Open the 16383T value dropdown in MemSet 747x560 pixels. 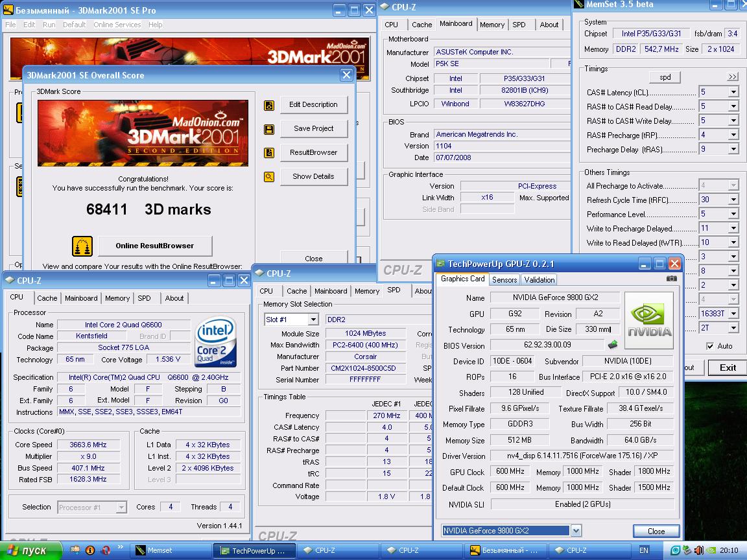[733, 313]
